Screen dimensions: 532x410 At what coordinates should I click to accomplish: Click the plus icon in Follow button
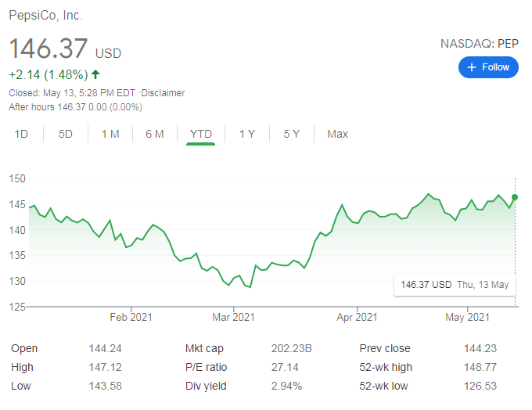[472, 67]
